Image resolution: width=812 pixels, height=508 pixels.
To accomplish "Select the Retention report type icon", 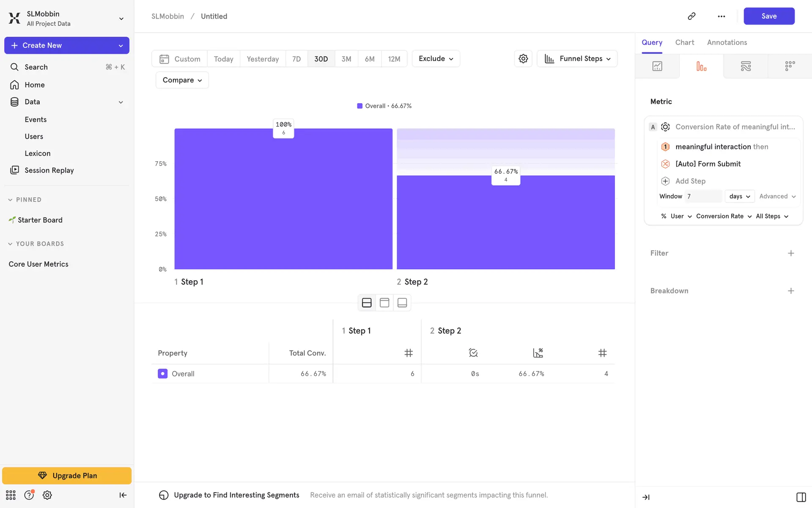I will click(x=790, y=66).
